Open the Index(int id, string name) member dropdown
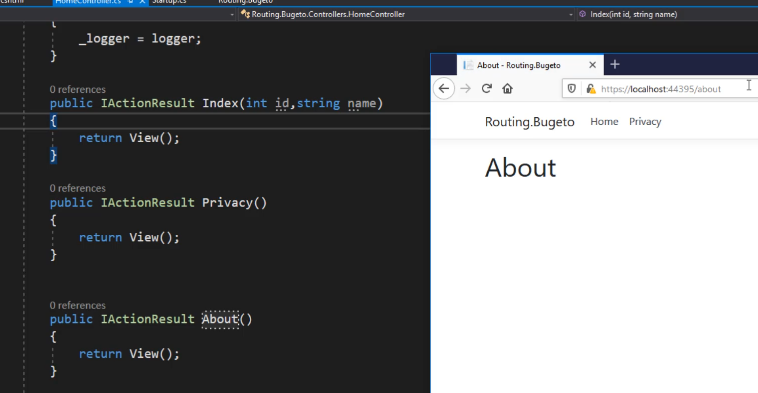The image size is (758, 393). pos(667,15)
